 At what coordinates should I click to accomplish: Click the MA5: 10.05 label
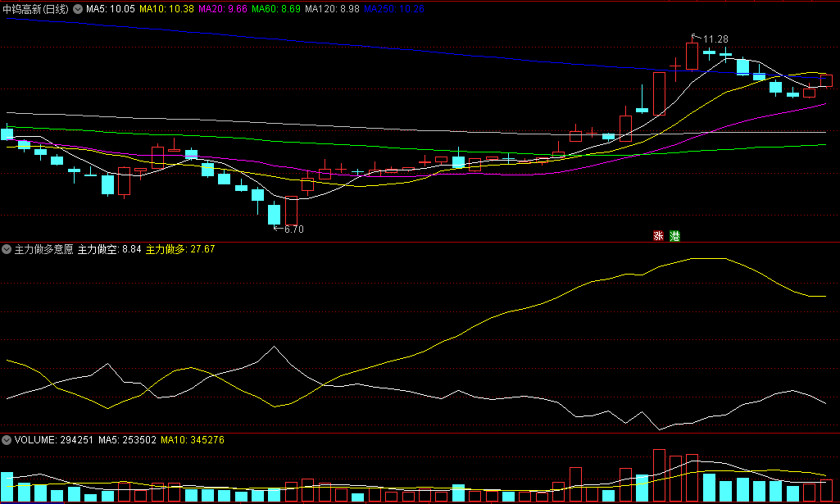tap(111, 9)
